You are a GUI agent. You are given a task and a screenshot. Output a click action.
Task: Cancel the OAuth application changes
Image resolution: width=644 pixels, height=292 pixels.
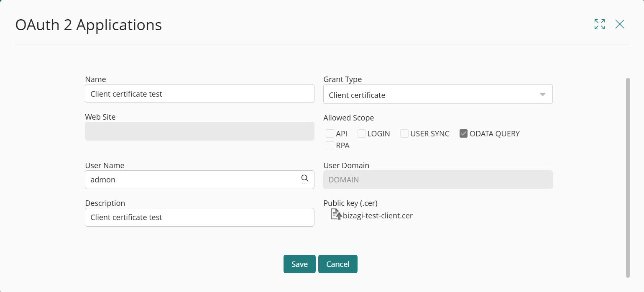(337, 264)
